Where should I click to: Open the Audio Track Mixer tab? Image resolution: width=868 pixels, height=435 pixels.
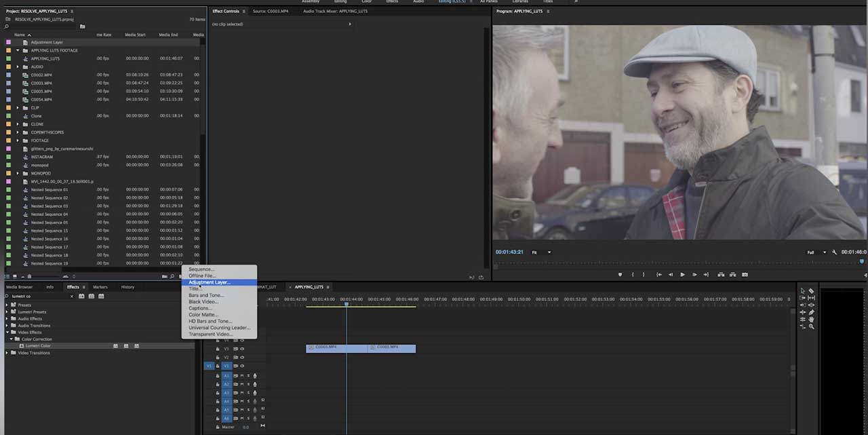pyautogui.click(x=335, y=11)
